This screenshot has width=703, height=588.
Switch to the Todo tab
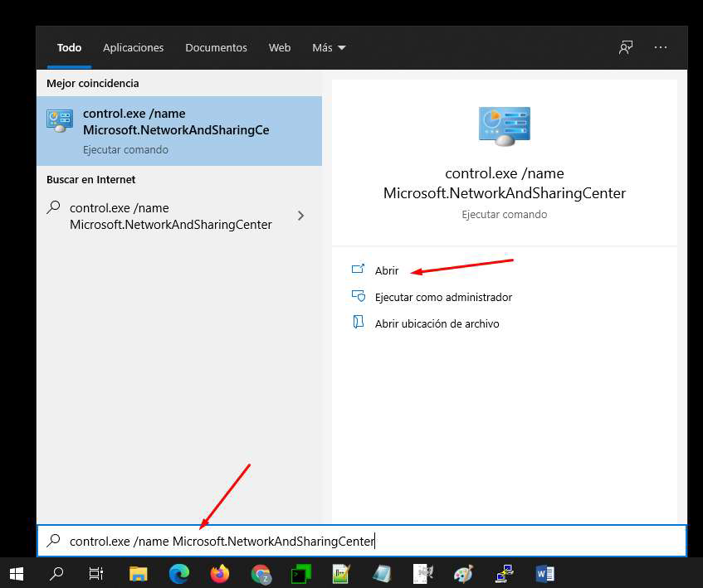(x=69, y=47)
